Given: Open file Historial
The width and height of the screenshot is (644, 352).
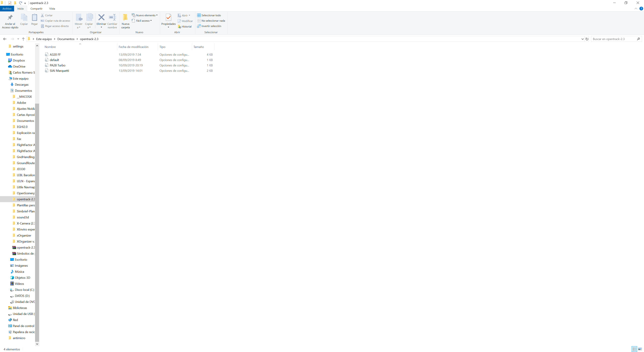Looking at the screenshot, I should (x=185, y=26).
